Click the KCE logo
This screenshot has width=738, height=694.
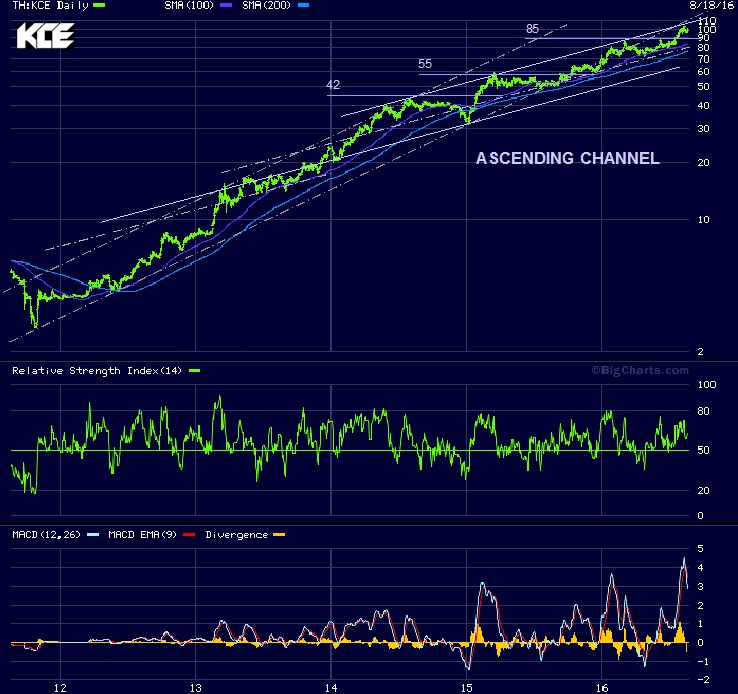pyautogui.click(x=45, y=36)
